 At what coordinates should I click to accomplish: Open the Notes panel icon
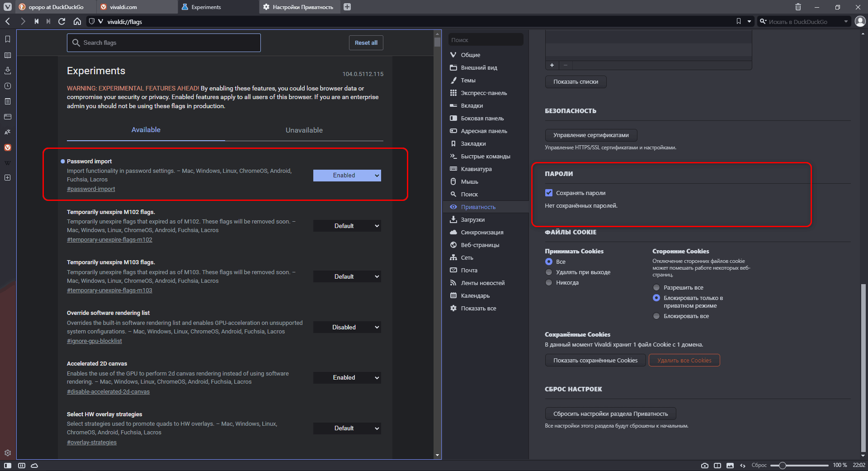[x=8, y=101]
